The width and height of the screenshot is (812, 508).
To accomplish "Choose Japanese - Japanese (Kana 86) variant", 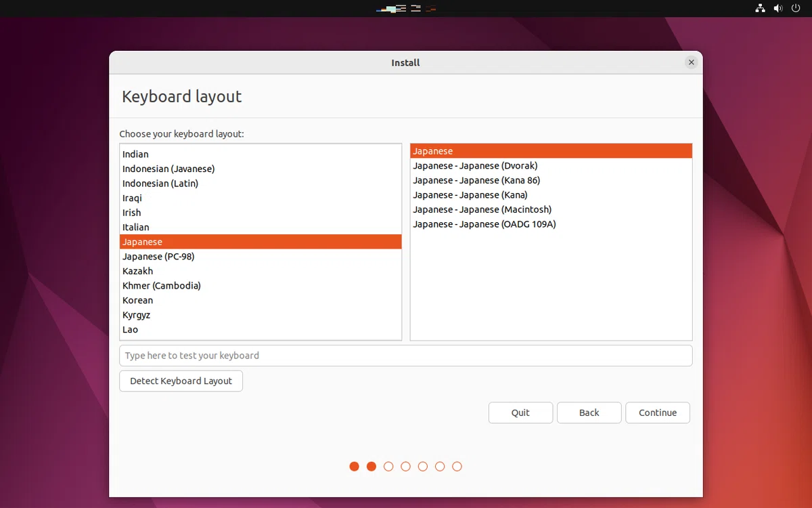I will pos(551,180).
